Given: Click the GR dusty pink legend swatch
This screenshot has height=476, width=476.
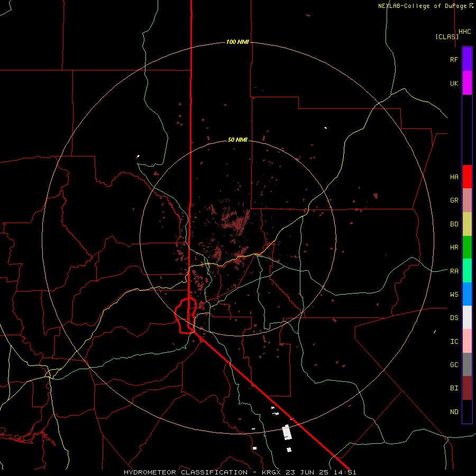Looking at the screenshot, I should (467, 200).
